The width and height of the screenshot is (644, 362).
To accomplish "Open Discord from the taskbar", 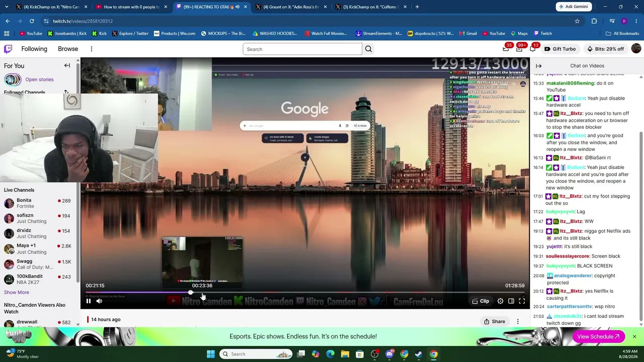I will pos(389,354).
